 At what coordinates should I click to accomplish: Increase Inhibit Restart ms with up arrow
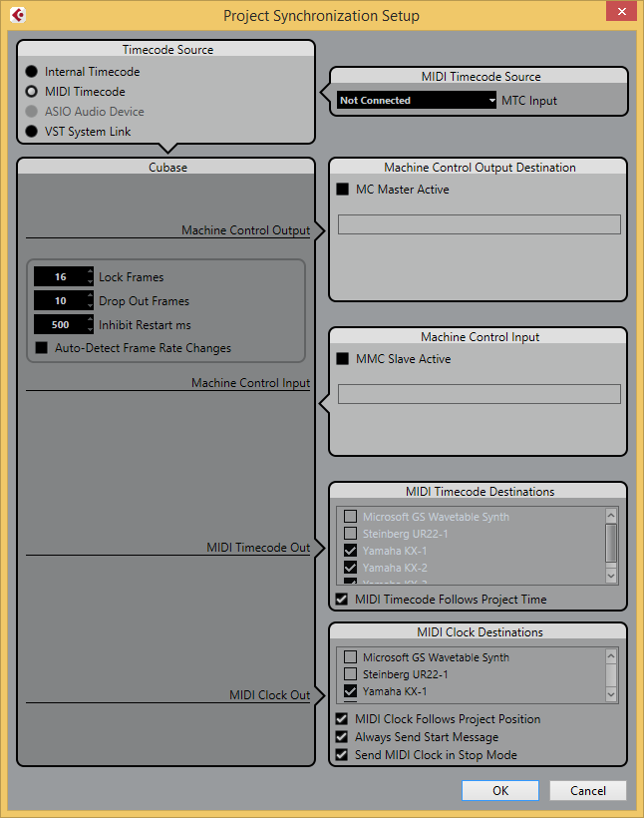click(x=90, y=319)
